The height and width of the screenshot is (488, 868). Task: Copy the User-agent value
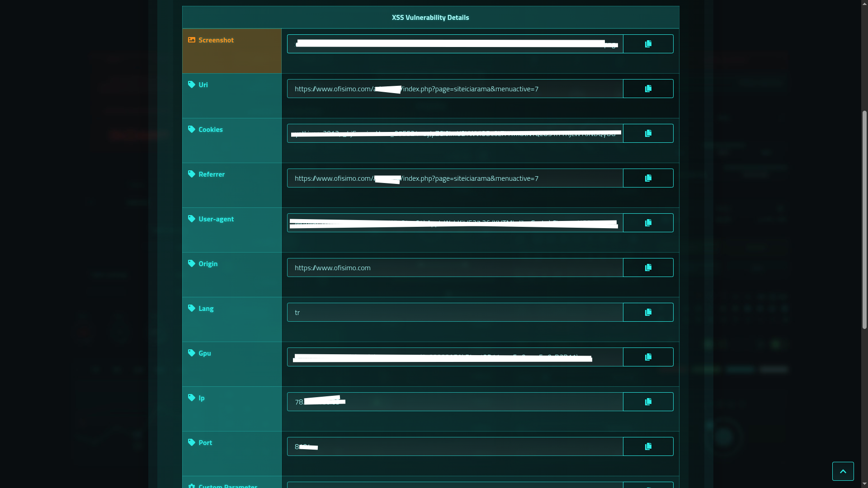pyautogui.click(x=648, y=223)
